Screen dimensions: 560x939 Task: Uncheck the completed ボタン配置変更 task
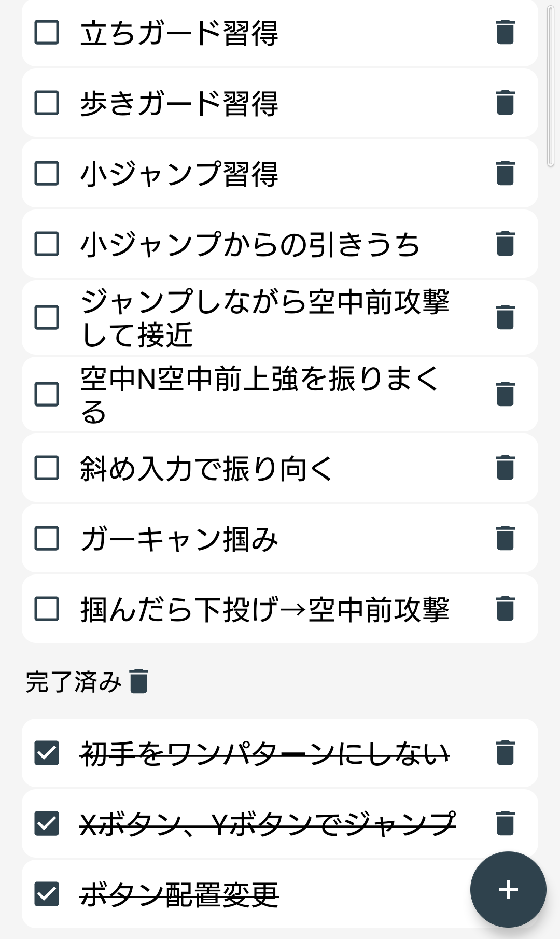pyautogui.click(x=47, y=894)
